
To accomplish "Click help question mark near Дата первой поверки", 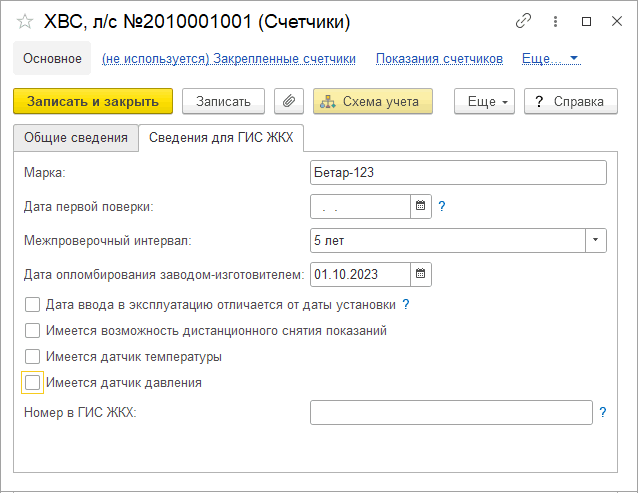I will click(441, 207).
